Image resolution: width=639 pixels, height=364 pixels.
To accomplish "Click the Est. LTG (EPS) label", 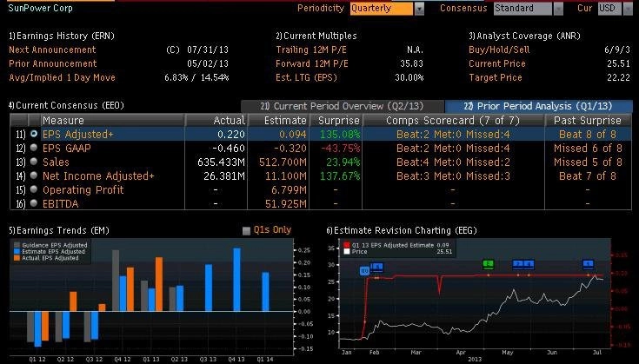I will pos(306,77).
